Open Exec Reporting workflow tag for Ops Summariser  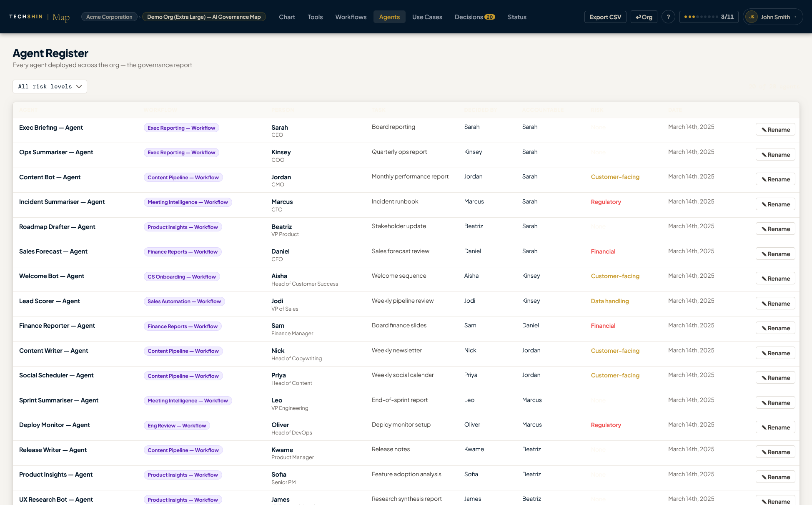[181, 153]
